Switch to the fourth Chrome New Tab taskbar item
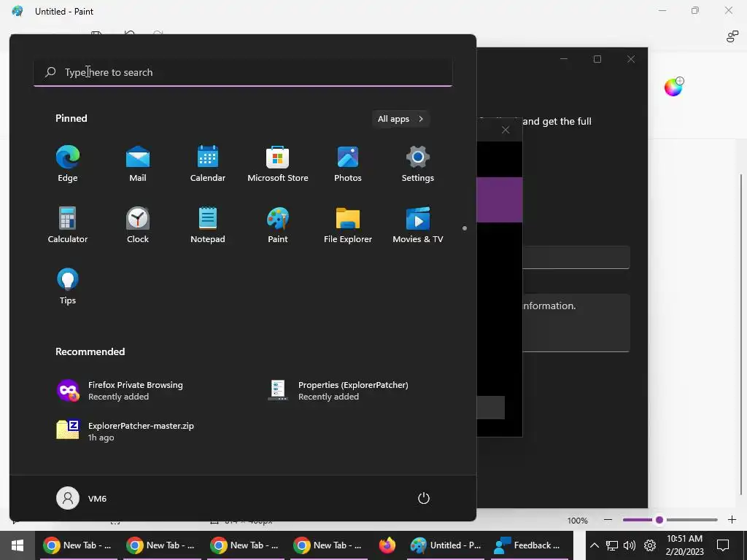 pos(328,545)
